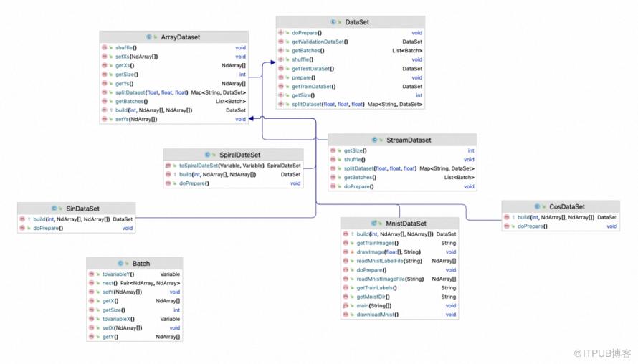Viewport: 638px width, 364px height.
Task: Click method icon next to downloadMnist()
Action: point(346,315)
